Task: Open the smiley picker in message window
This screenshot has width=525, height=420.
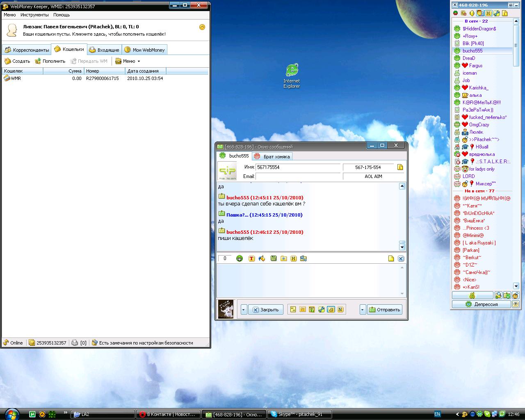Action: click(x=240, y=258)
